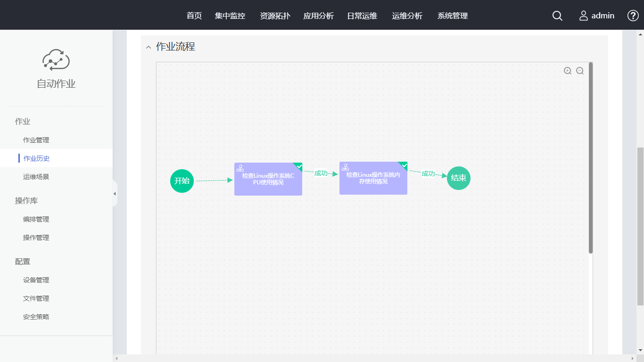Collapse the left sidebar panel handle
This screenshot has width=644, height=362.
point(115,194)
